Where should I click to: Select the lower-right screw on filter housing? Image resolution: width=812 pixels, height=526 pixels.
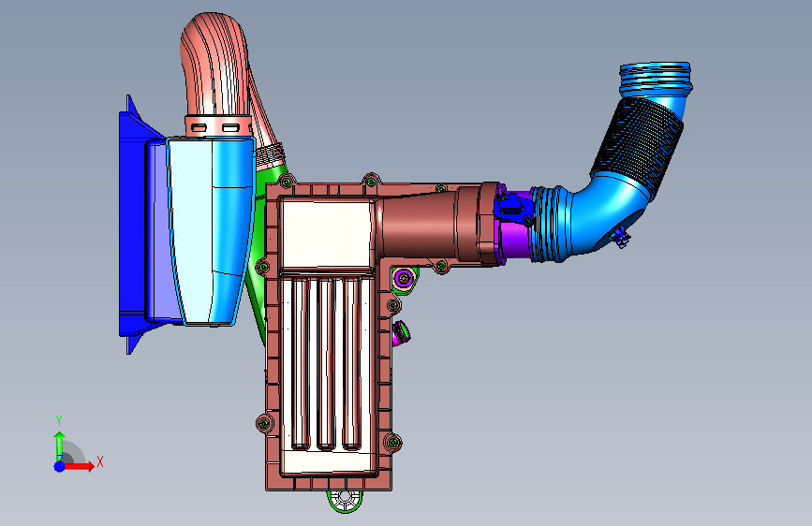(x=393, y=443)
